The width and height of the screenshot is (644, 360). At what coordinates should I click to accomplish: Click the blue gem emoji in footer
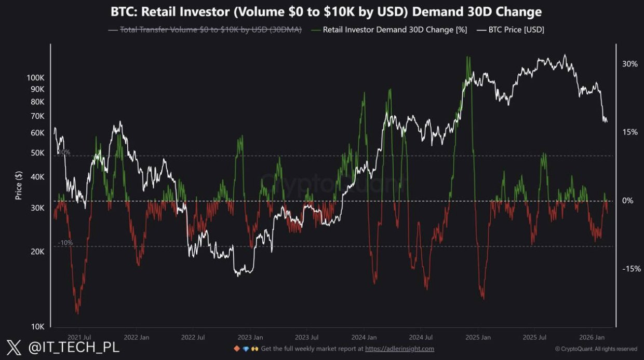pos(246,349)
